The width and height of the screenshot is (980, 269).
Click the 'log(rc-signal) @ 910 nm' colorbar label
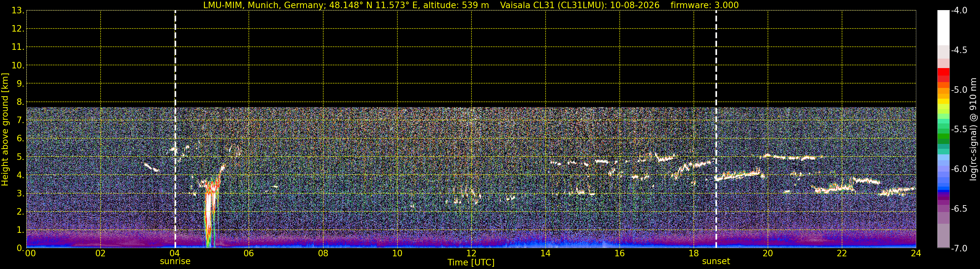pyautogui.click(x=973, y=130)
